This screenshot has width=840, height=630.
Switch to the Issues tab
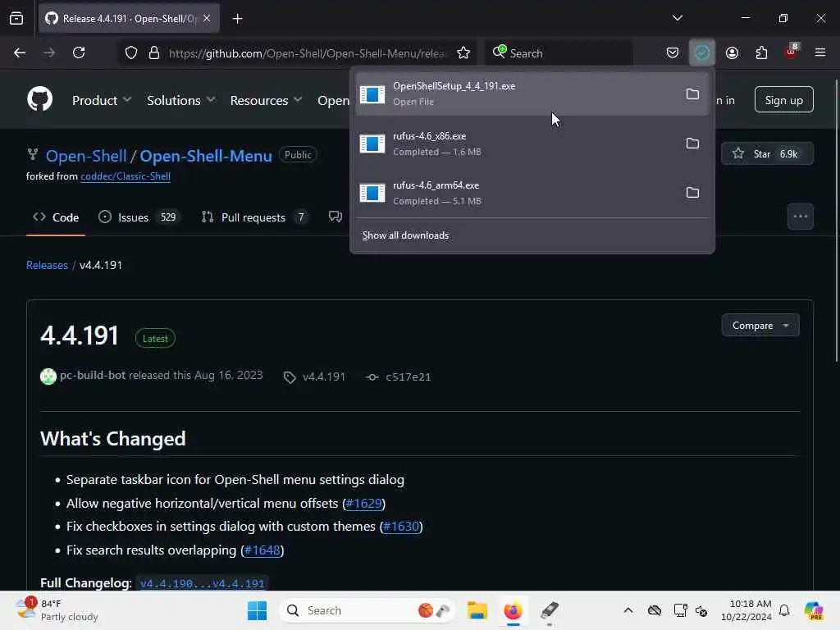[139, 217]
